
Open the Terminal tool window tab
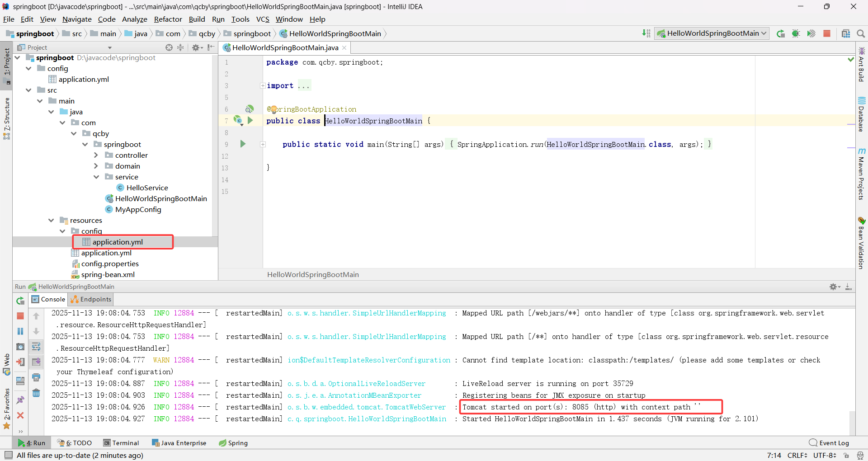[x=121, y=443]
